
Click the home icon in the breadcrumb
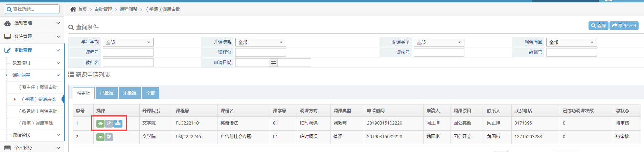(73, 9)
